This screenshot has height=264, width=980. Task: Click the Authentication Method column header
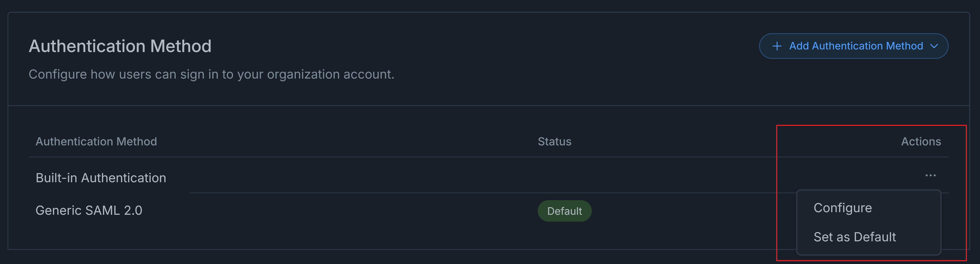96,142
